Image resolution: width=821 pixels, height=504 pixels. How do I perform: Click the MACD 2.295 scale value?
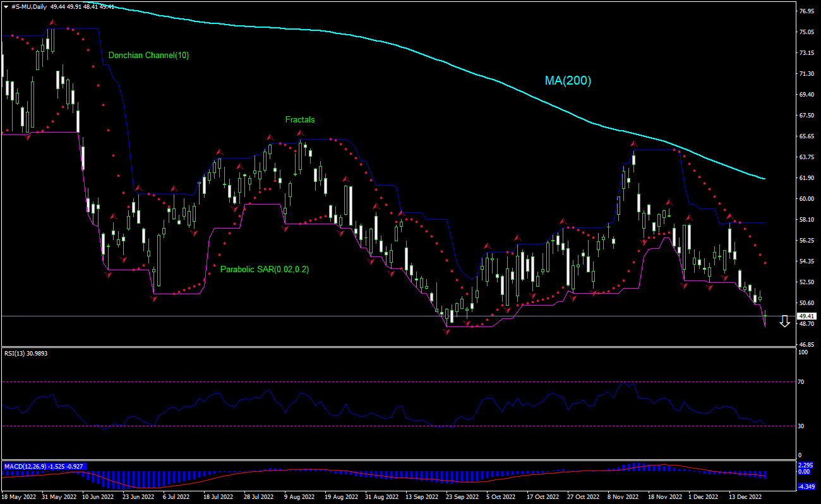coord(805,466)
